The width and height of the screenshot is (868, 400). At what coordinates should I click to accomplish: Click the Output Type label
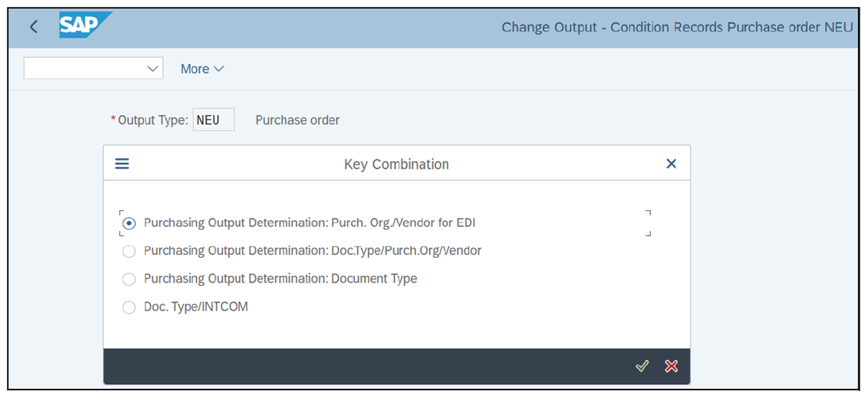(x=149, y=120)
